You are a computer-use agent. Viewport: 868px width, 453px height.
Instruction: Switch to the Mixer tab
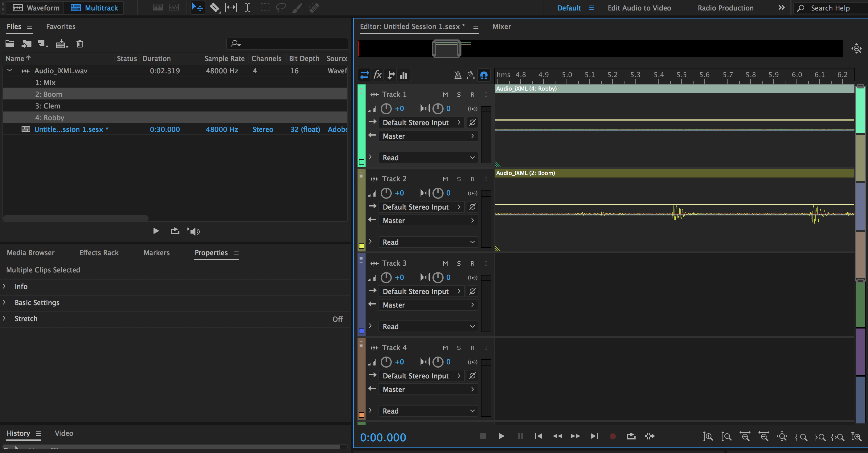click(x=502, y=26)
